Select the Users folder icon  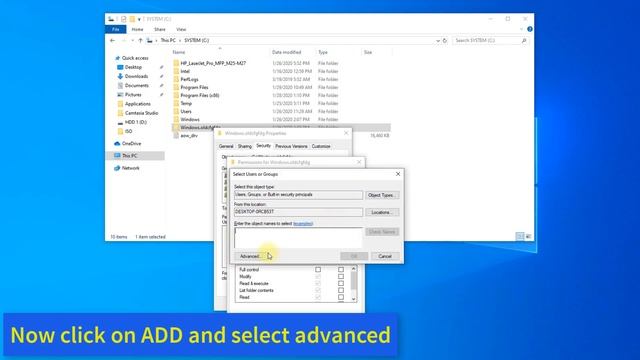click(x=176, y=111)
